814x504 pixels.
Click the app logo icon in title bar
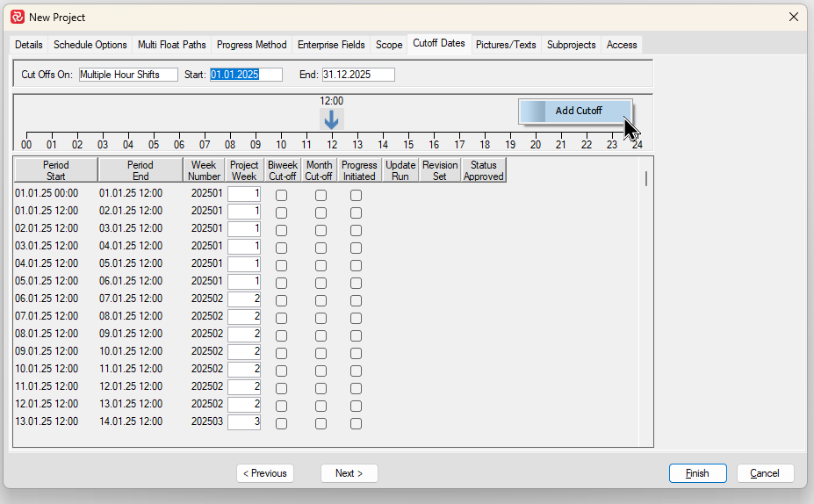(x=17, y=17)
